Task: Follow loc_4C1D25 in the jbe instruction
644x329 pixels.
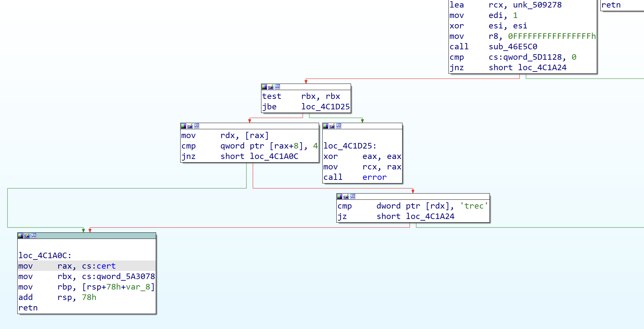Action: pyautogui.click(x=325, y=107)
